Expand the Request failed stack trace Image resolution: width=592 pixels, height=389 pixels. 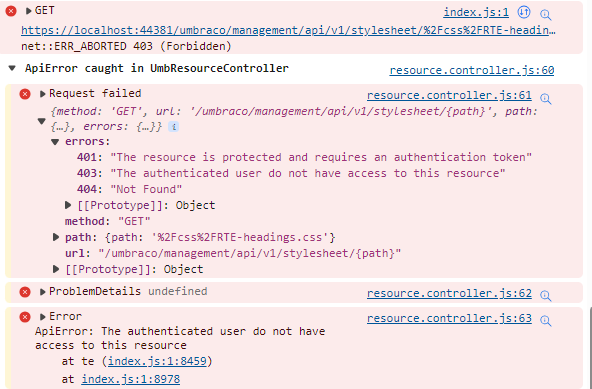click(43, 94)
